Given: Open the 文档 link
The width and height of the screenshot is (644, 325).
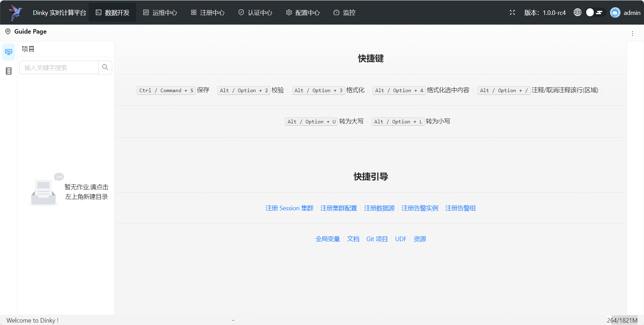Looking at the screenshot, I should point(353,239).
